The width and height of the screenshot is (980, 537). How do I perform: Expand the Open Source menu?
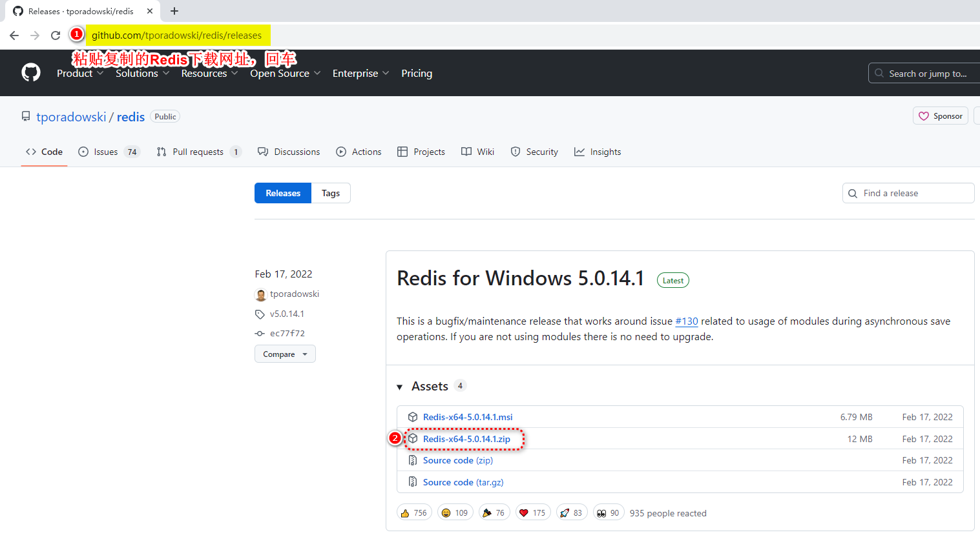286,74
